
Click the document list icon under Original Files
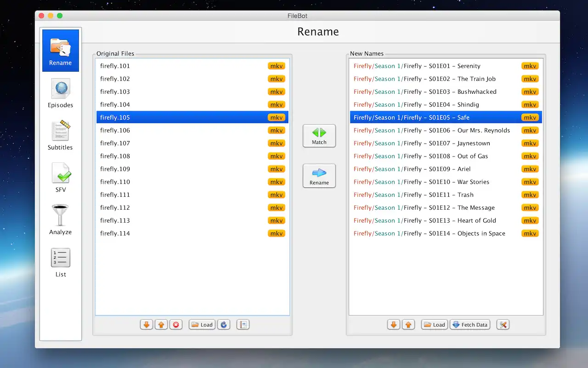243,325
